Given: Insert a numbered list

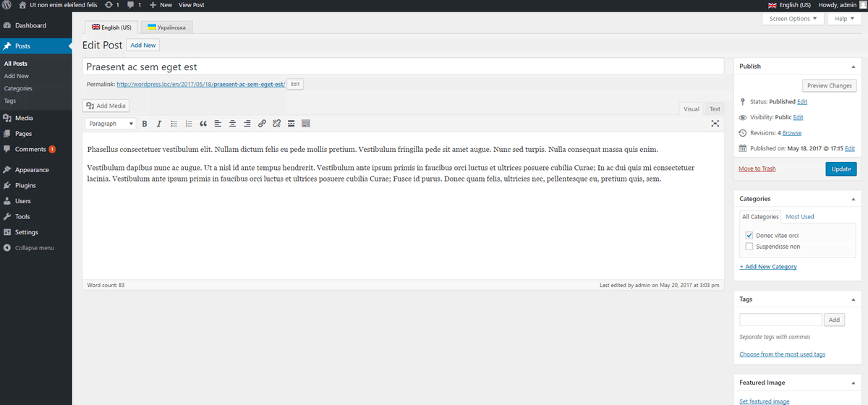Looking at the screenshot, I should 189,124.
